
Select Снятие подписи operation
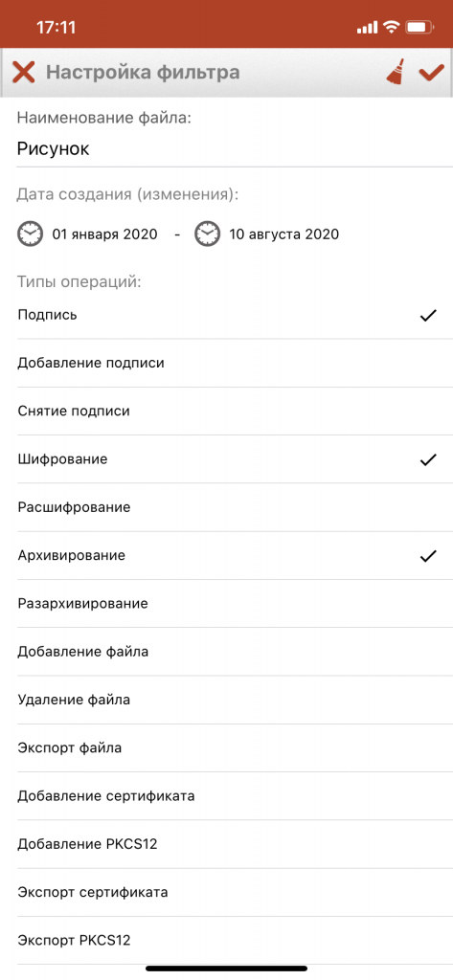pyautogui.click(x=226, y=412)
